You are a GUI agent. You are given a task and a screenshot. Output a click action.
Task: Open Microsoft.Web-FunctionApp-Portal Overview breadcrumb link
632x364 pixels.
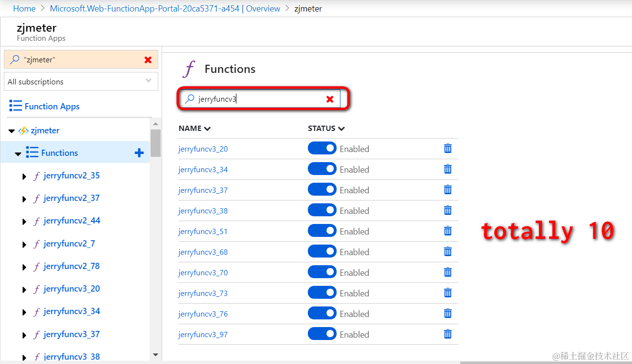click(165, 9)
